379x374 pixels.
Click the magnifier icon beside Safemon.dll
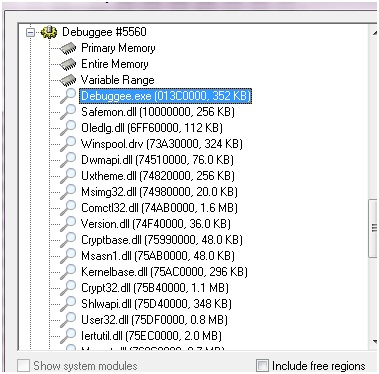pos(68,112)
